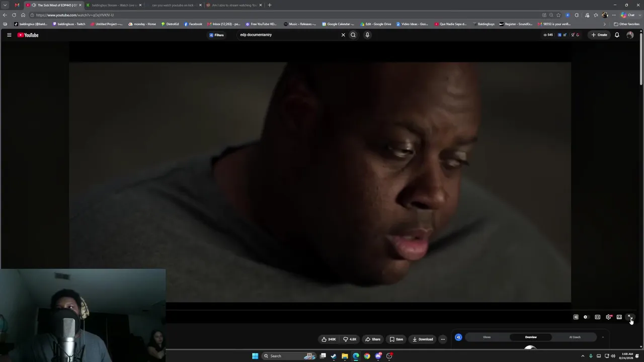
Task: Like the video with 340K likes
Action: tap(329, 339)
